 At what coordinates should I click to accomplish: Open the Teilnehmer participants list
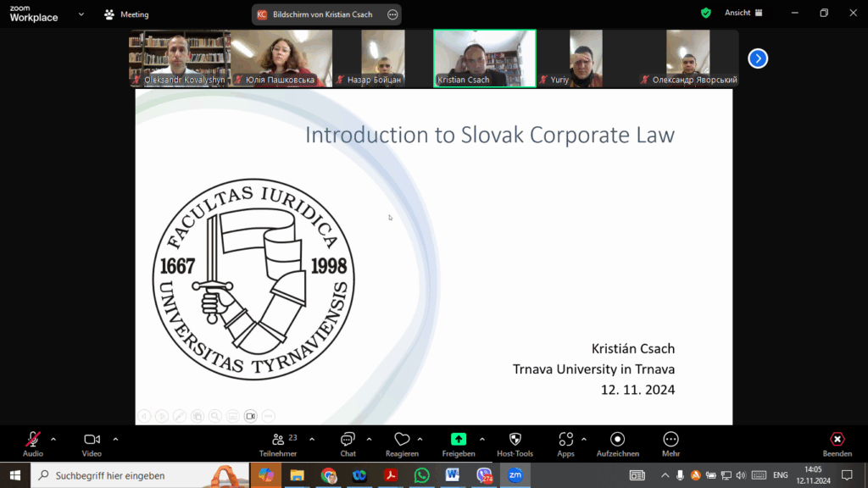tap(278, 444)
